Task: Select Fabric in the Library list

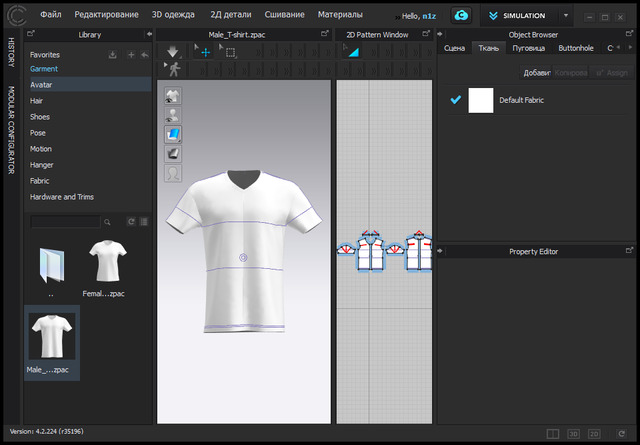Action: click(40, 181)
